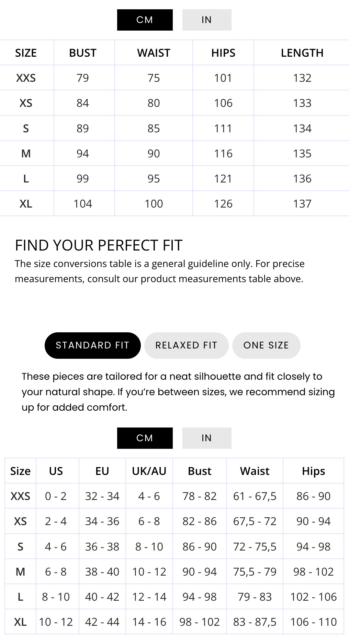
Task: Click the XXS waist range 61 - 67,5
Action: (255, 496)
